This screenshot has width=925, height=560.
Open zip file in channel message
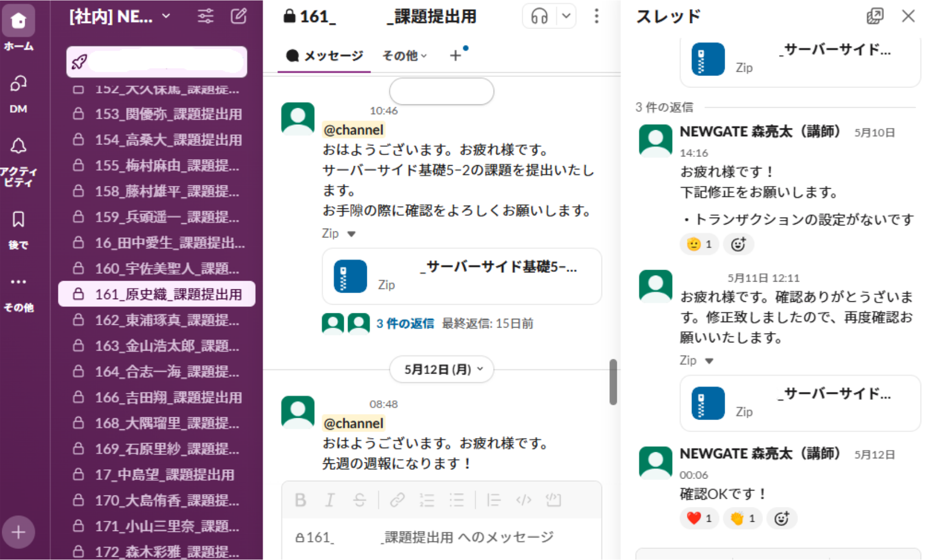coord(462,276)
